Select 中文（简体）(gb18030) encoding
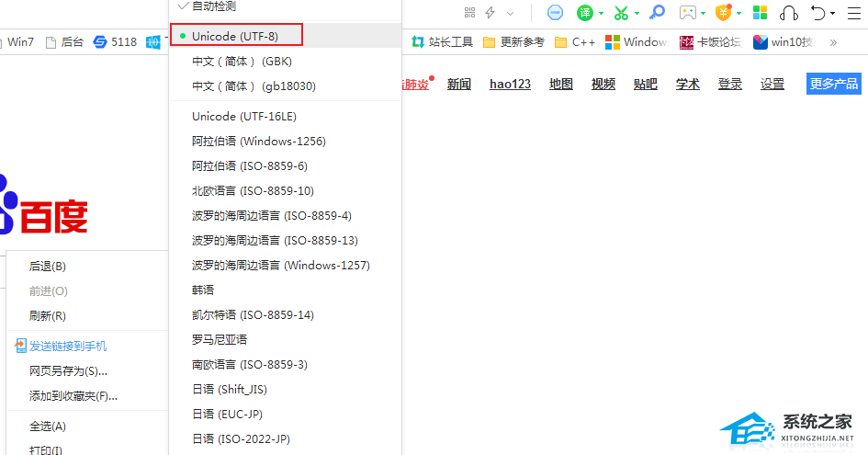Image resolution: width=868 pixels, height=455 pixels. (285, 85)
